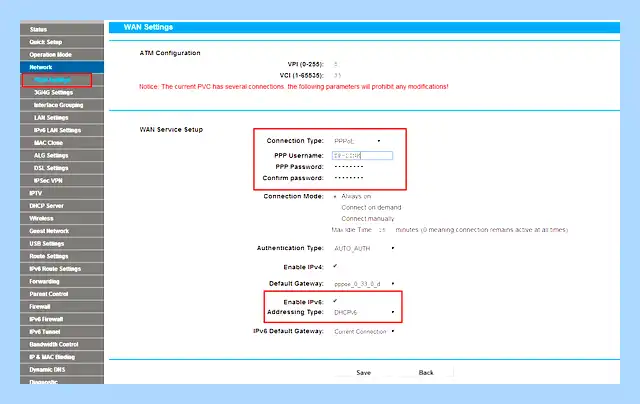Image resolution: width=640 pixels, height=404 pixels.
Task: Open DSL Settings submenu item
Action: coord(62,168)
